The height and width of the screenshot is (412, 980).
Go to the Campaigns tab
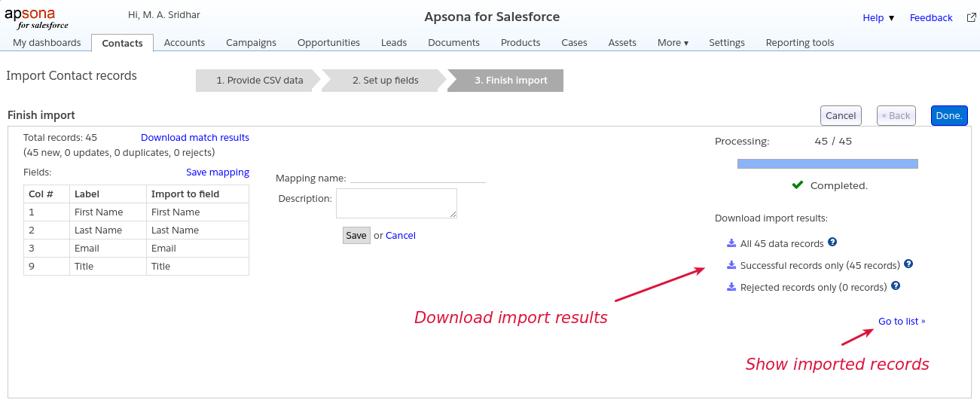tap(251, 43)
